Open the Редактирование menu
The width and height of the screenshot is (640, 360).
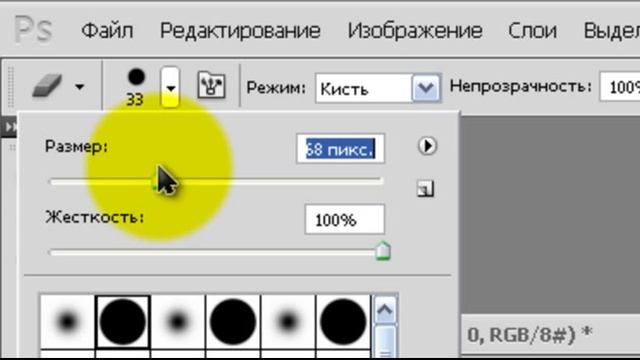[x=240, y=31]
